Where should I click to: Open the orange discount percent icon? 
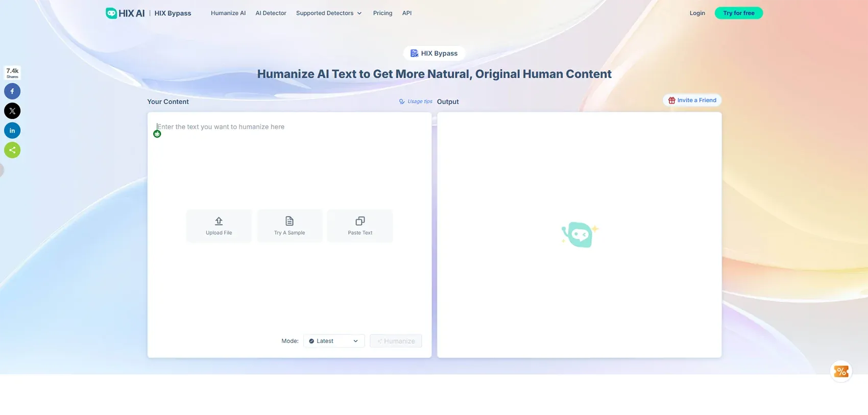tap(841, 371)
